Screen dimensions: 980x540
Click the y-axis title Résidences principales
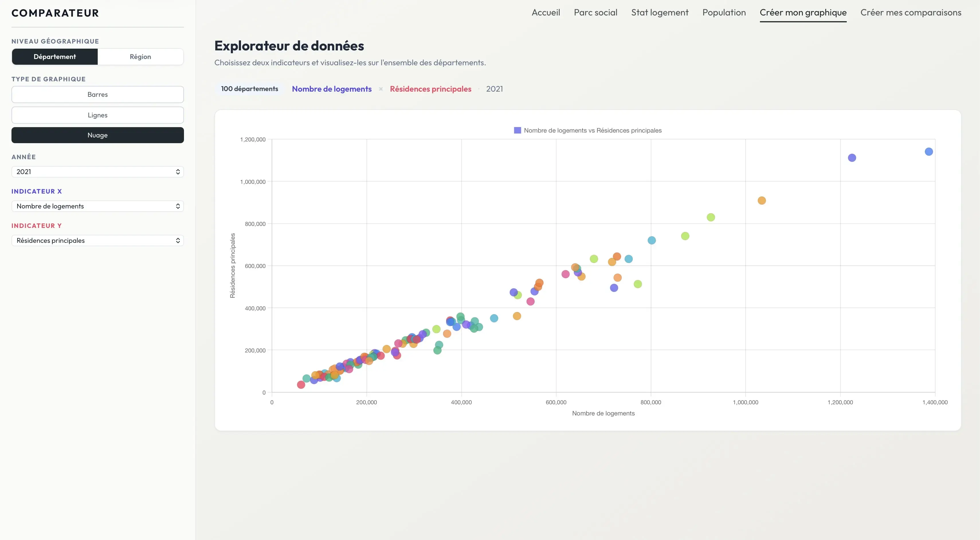coord(232,266)
